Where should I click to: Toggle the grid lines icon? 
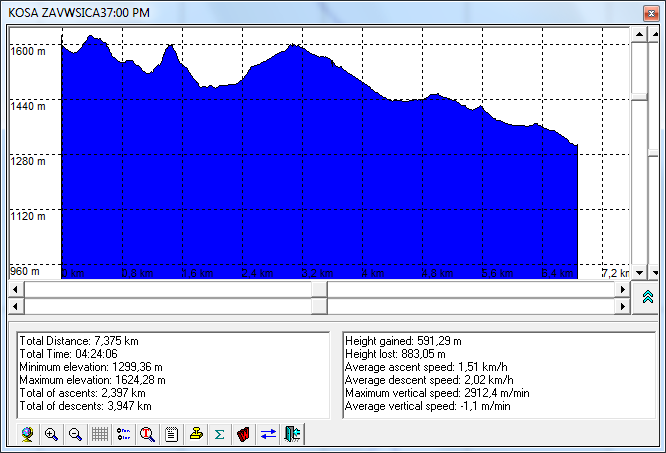coord(100,434)
